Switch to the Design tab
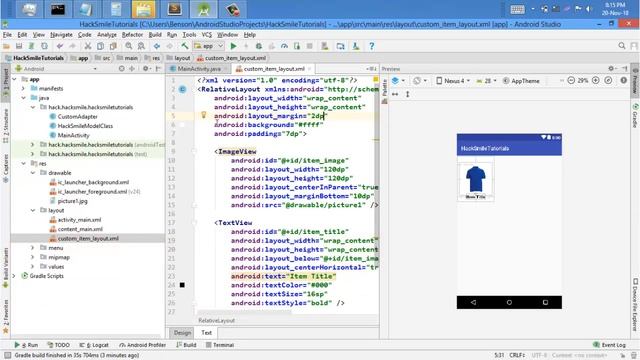 (182, 333)
